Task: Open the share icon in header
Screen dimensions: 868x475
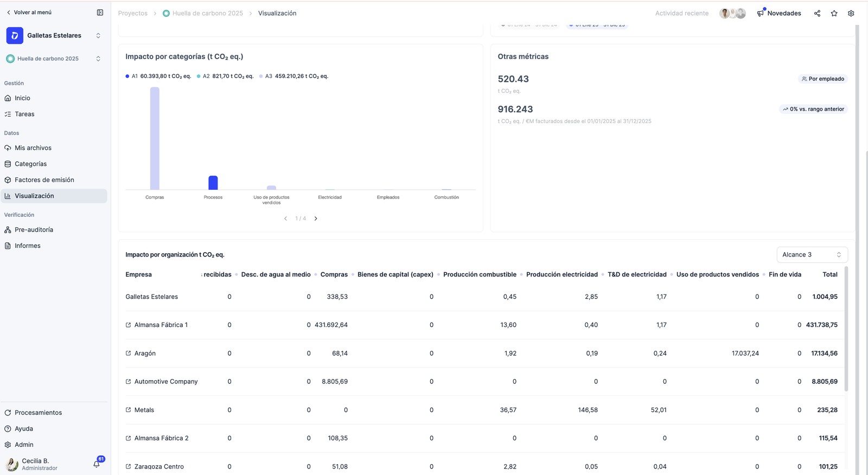Action: point(817,14)
